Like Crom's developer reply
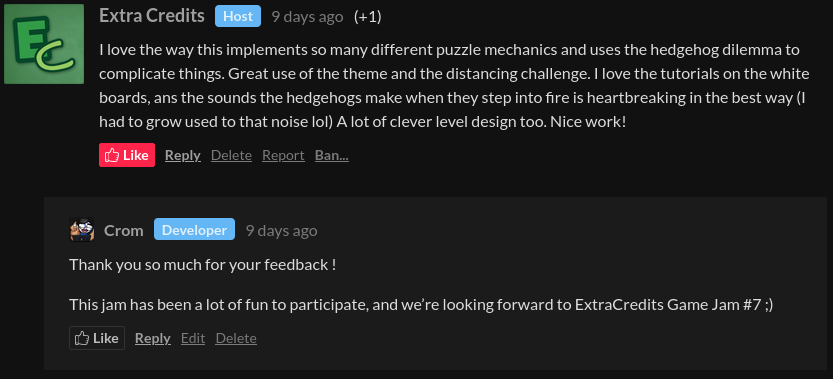 coord(97,338)
